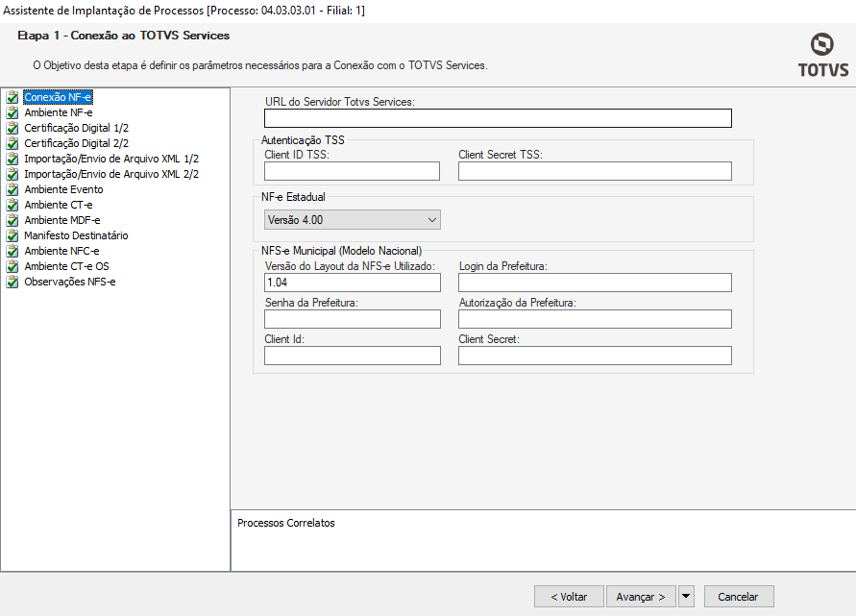Click check icon beside Ambiente Evento
This screenshot has width=856, height=616.
pyautogui.click(x=12, y=189)
